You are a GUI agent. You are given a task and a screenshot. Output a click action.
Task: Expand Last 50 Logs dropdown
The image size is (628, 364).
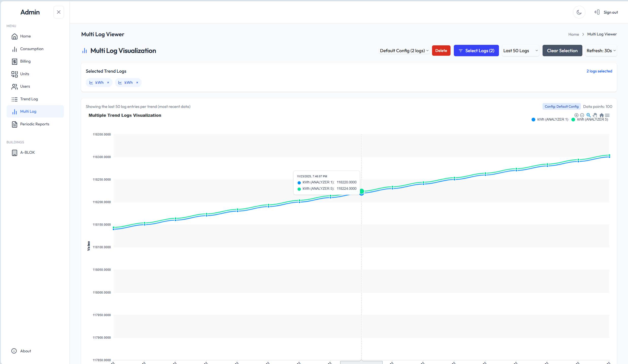pos(520,51)
